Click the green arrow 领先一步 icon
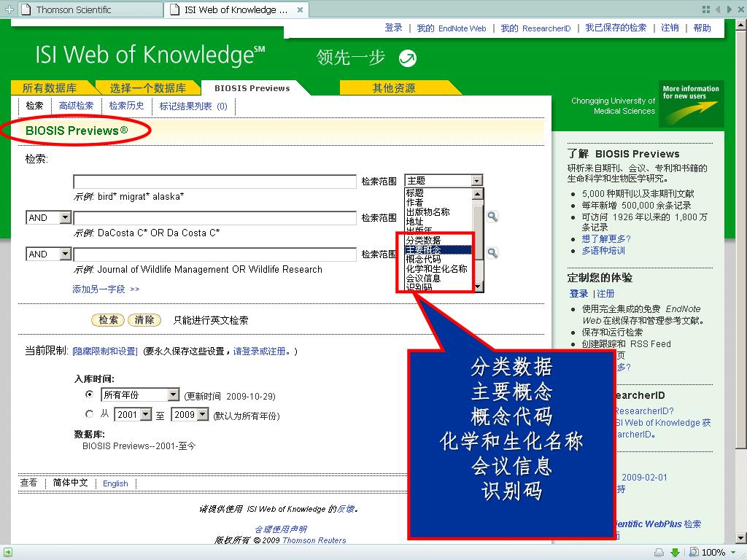 407,58
